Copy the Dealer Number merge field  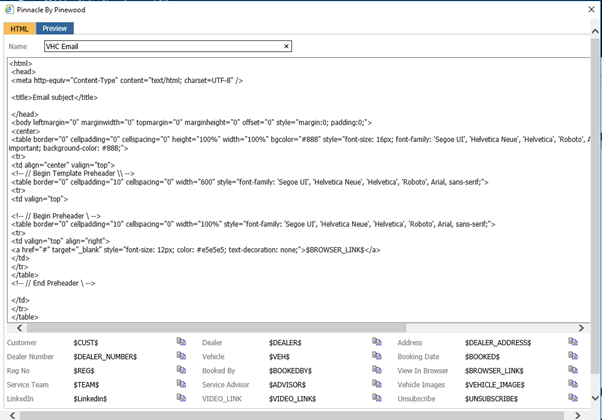(182, 356)
